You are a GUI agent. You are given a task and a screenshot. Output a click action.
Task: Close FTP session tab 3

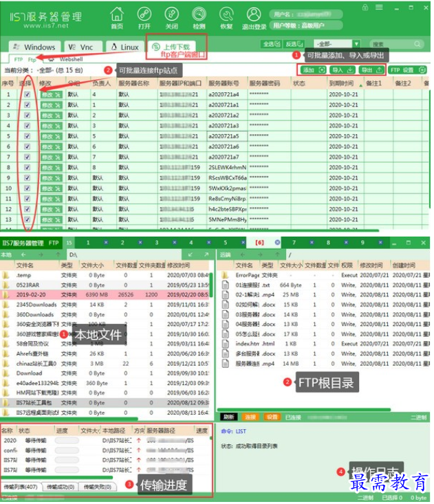pos(175,242)
